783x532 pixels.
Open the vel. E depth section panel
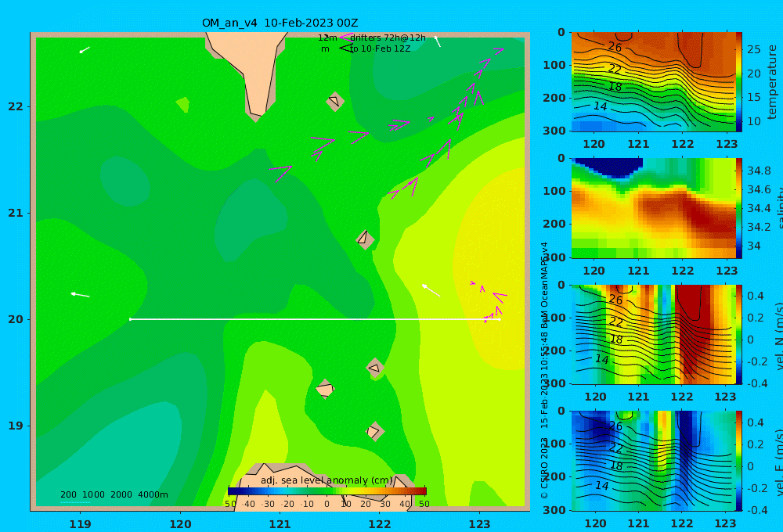(653, 461)
